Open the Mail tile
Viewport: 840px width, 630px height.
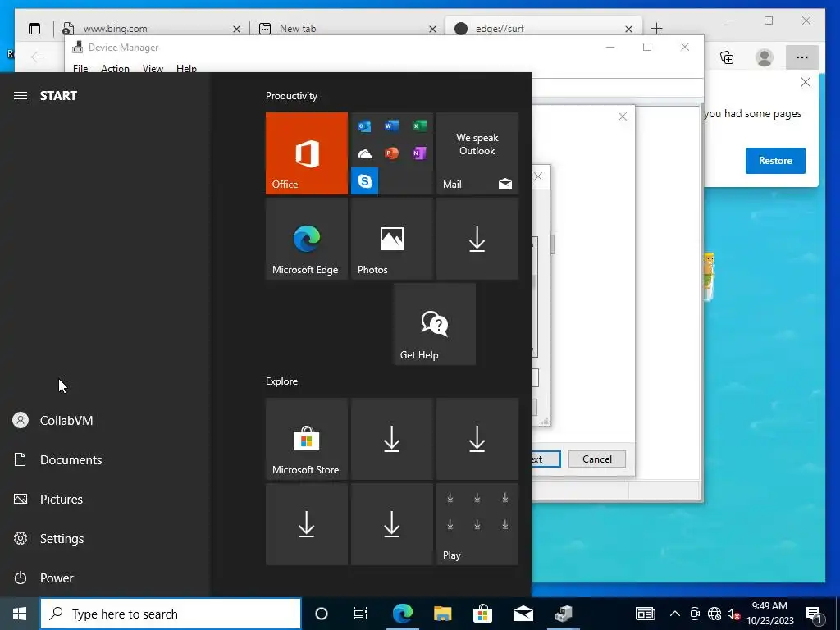477,153
